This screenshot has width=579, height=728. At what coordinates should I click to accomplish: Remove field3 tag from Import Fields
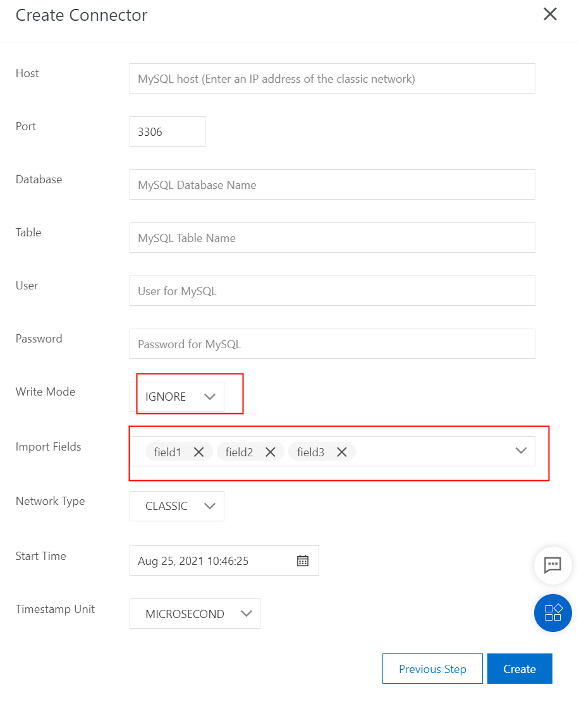pos(342,452)
